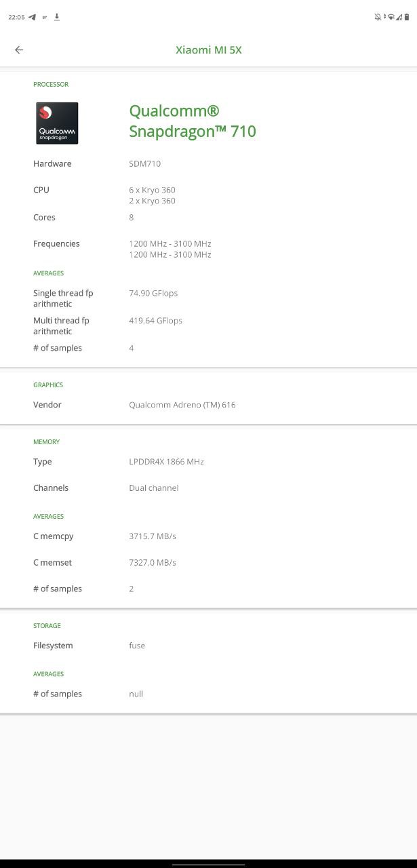Tap the status bar clock showing 22:05

16,17
